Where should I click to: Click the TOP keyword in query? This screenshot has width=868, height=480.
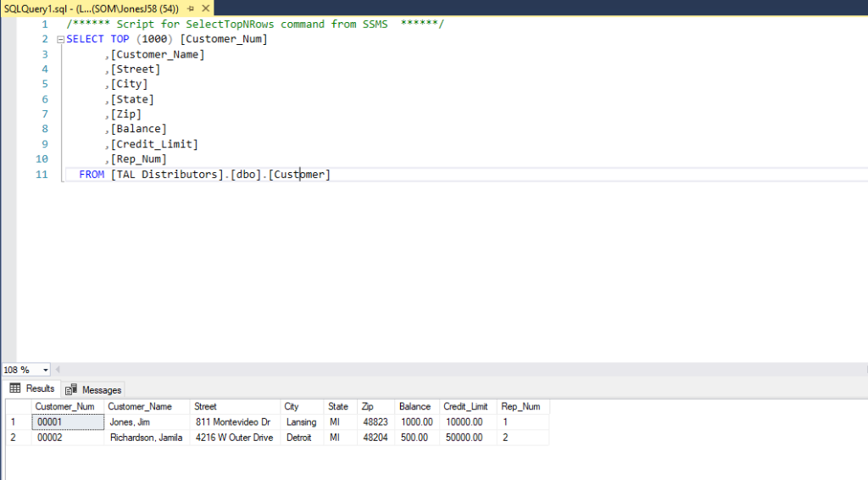(x=120, y=39)
